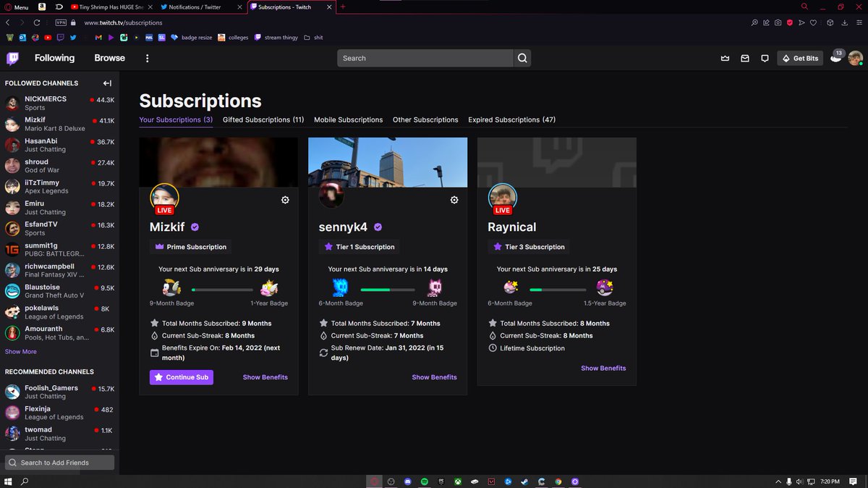This screenshot has width=868, height=488.
Task: Reload the page with the refresh icon
Action: tap(37, 22)
